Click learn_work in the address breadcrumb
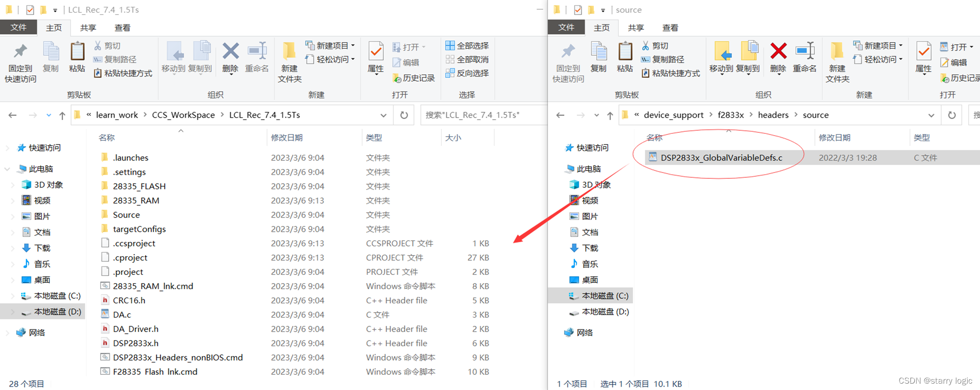980x390 pixels. (117, 115)
